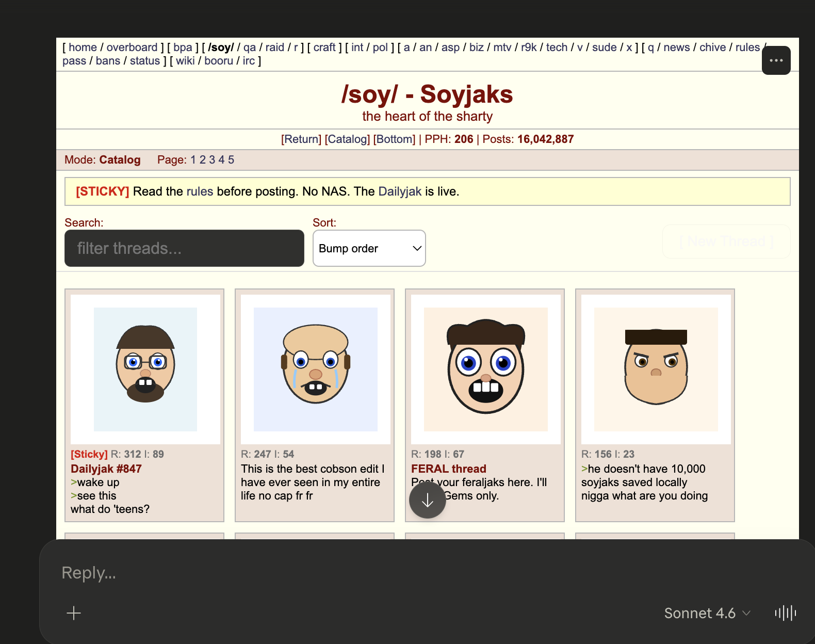Open the FERAL thread thumbnail image
815x644 pixels.
485,369
